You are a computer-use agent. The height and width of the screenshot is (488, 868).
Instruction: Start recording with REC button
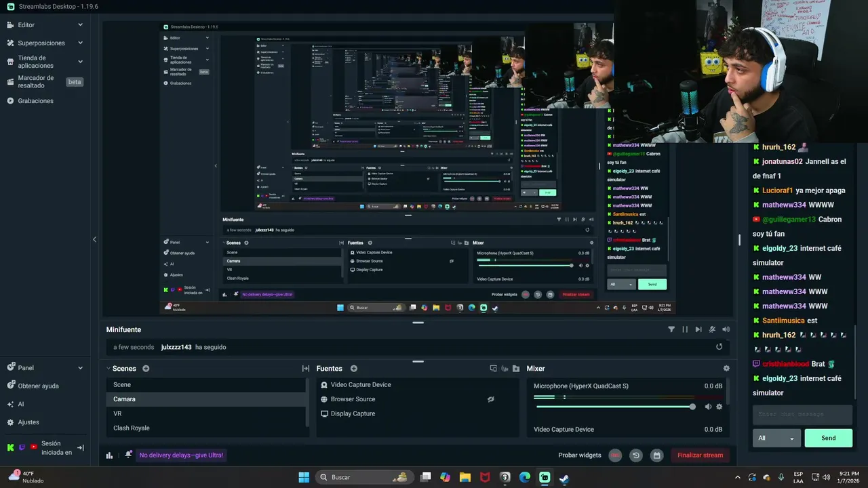point(615,455)
